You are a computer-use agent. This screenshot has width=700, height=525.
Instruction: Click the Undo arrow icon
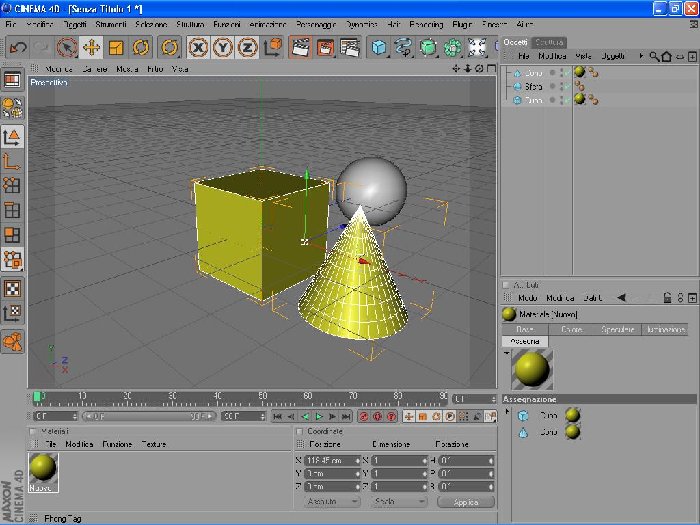pos(18,47)
